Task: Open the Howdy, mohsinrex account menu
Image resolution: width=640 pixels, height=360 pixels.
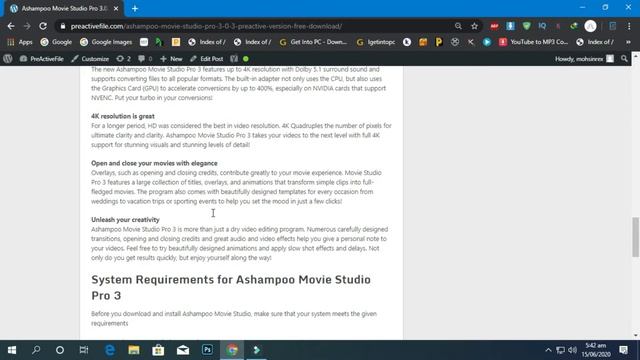Action: pos(584,59)
